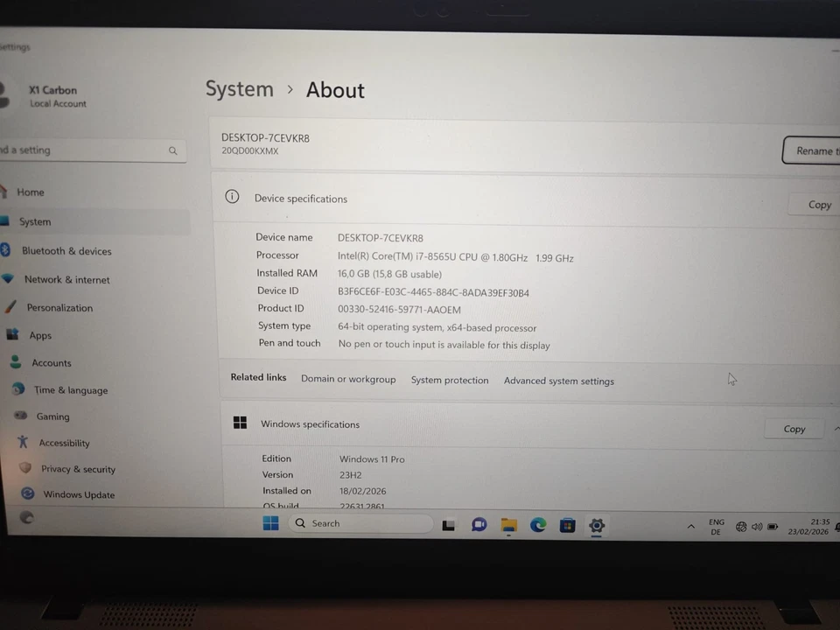Click the search magnifier in settings box
The image size is (840, 630).
coord(173,151)
